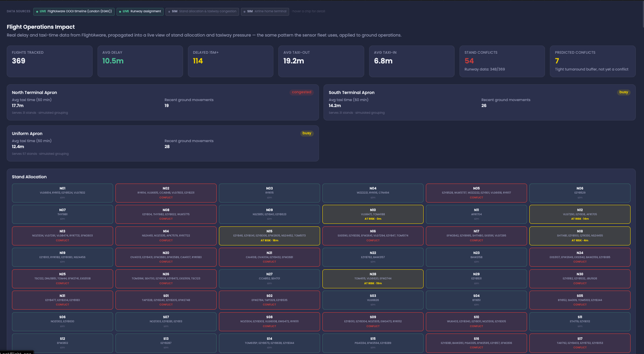Click the busy badge on Uniform Apron
Screen dimensions: 644x354
307,133
